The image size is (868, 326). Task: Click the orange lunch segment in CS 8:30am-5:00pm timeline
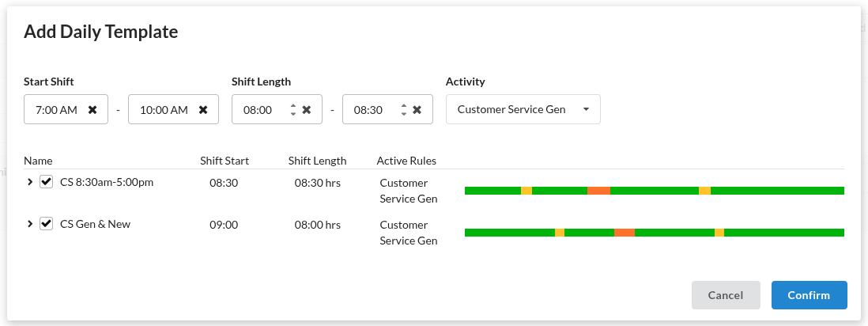tap(598, 191)
